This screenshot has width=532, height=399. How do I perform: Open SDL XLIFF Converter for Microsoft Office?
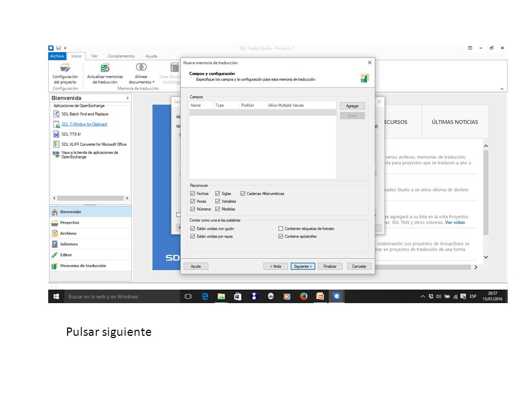point(90,144)
